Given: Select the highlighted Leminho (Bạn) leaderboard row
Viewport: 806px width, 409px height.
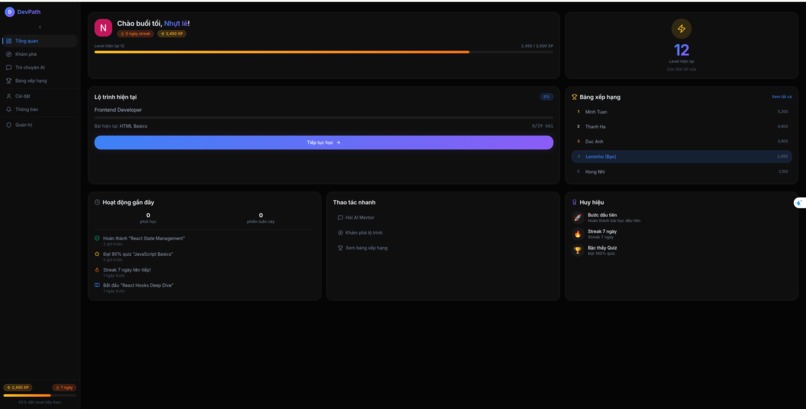Looking at the screenshot, I should point(681,157).
